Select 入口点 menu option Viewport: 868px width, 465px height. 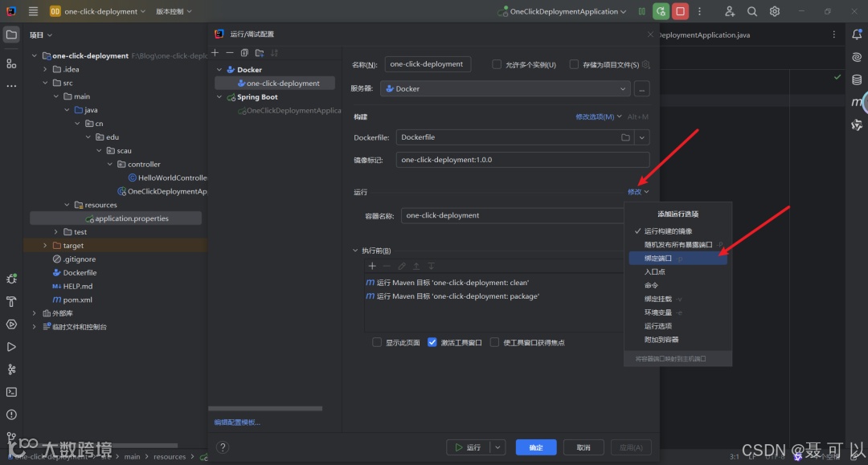pyautogui.click(x=678, y=271)
